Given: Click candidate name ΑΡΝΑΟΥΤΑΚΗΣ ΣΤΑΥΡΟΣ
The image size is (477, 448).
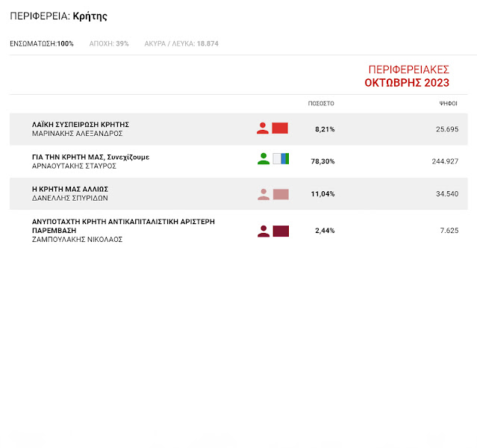Looking at the screenshot, I should click(x=74, y=167).
